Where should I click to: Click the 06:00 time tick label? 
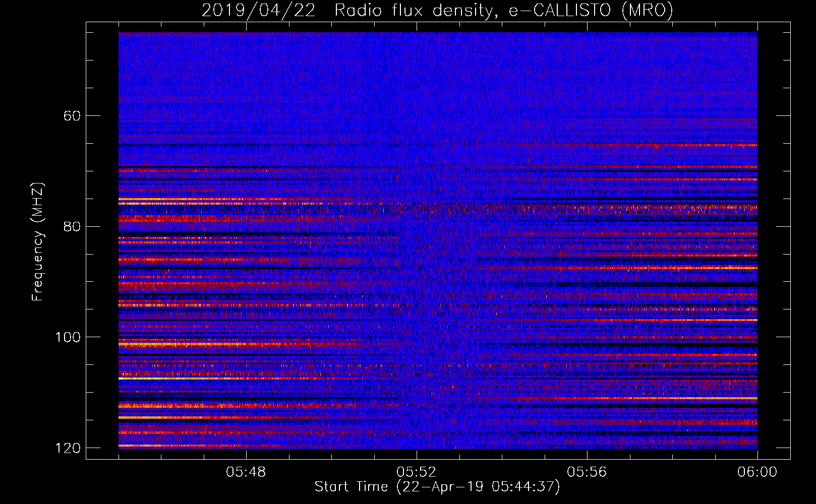757,472
